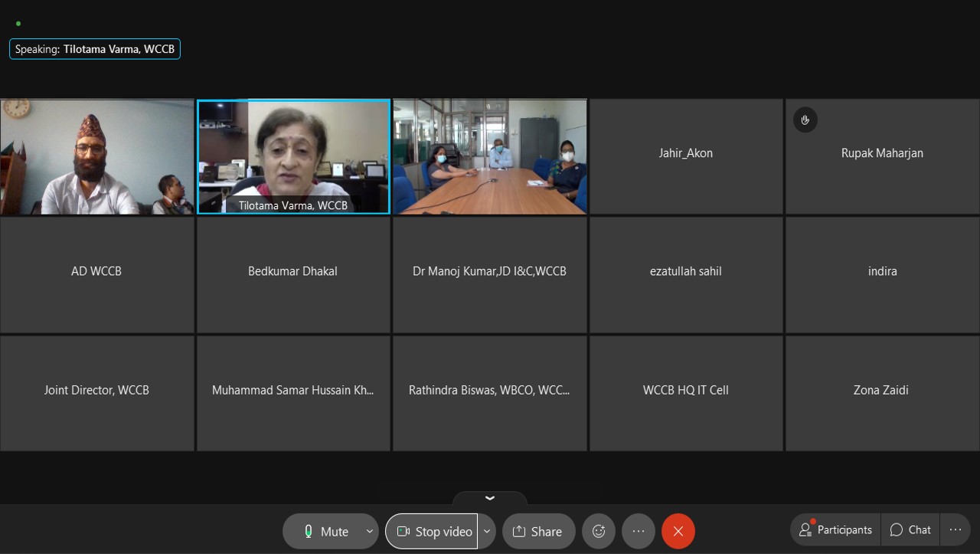Select the conference room video tile
Image resolution: width=980 pixels, height=554 pixels.
[x=490, y=156]
